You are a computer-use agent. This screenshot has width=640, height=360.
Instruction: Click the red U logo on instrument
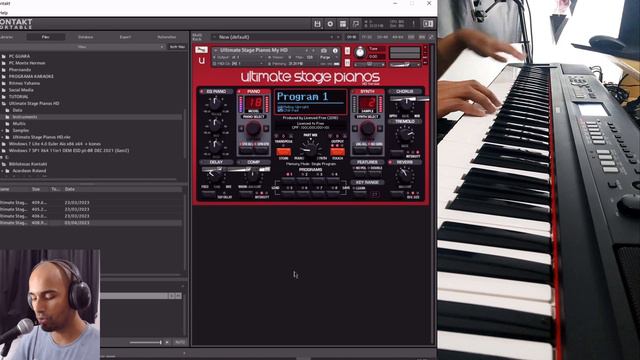[x=201, y=61]
